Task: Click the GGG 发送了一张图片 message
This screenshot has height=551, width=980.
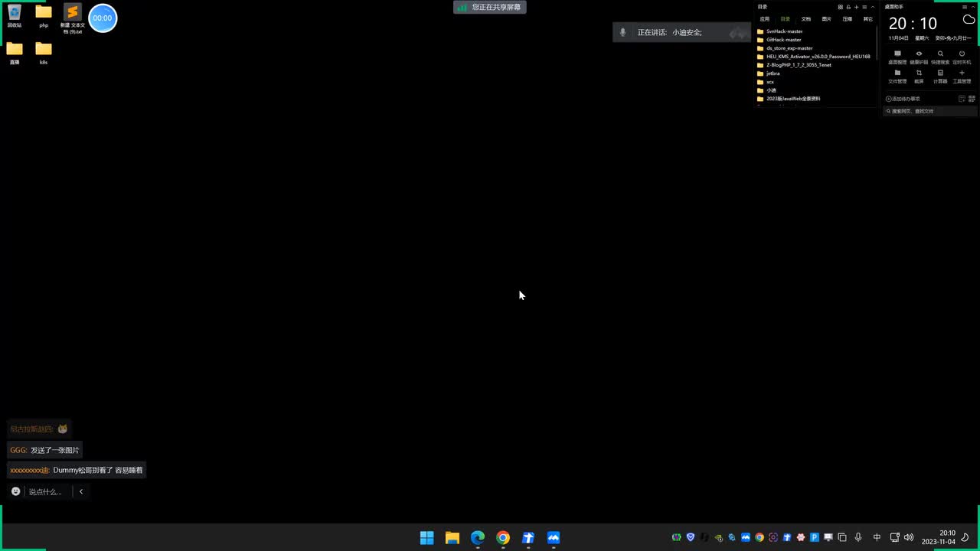Action: (x=44, y=450)
